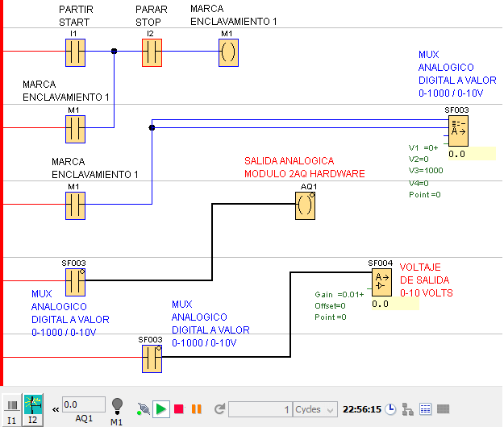This screenshot has height=427, width=504.
Task: Click the 'VOLTAJE DE SALIDA 0-10 VOLTS' comment
Action: [x=427, y=280]
